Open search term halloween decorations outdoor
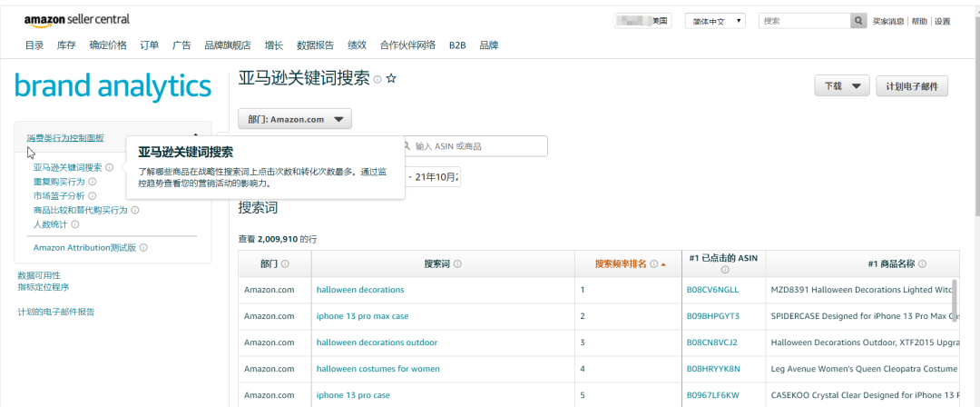980x407 pixels. coord(377,342)
